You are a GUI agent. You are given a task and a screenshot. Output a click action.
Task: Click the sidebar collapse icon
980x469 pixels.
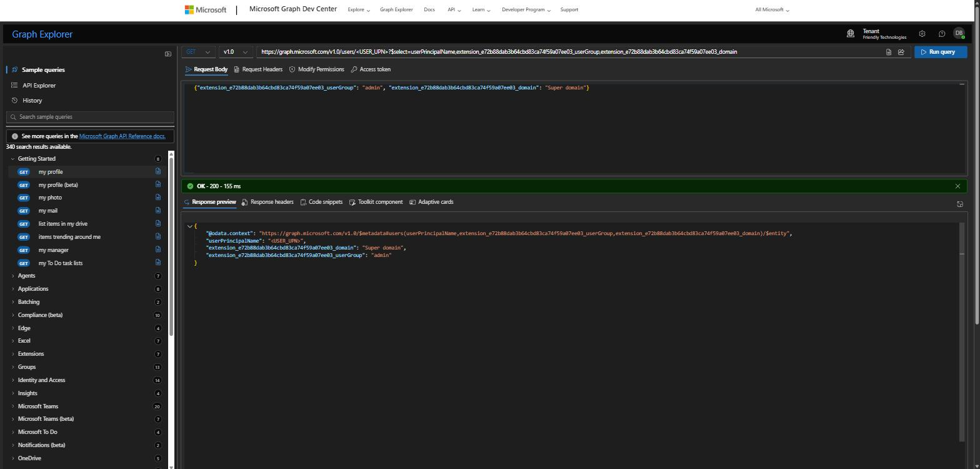(x=167, y=54)
